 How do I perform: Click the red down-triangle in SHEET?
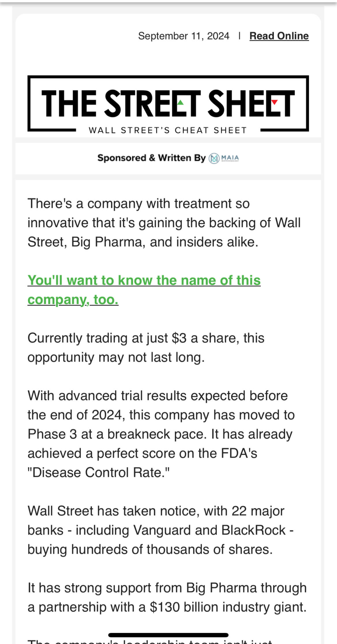pos(274,102)
